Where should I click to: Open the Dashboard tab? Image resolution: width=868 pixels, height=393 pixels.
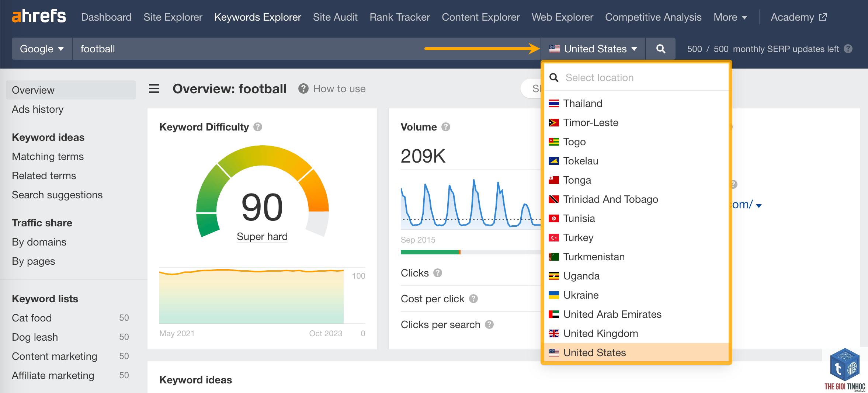tap(106, 17)
